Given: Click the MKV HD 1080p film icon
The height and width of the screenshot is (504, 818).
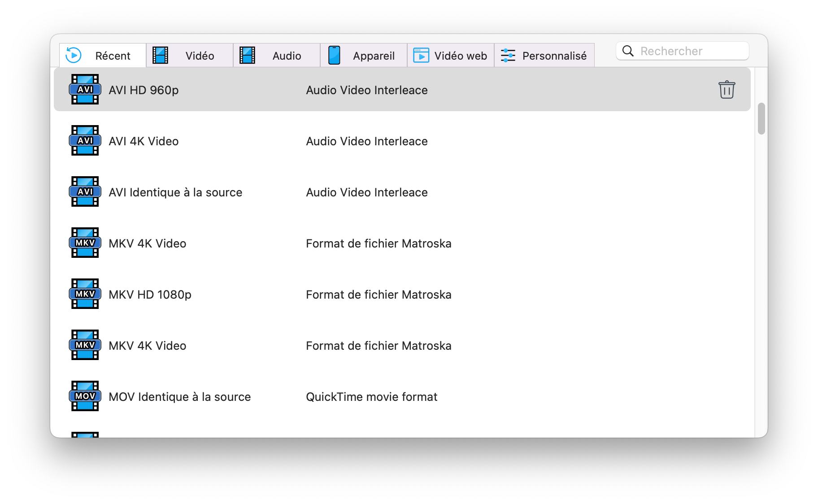Looking at the screenshot, I should click(x=85, y=294).
